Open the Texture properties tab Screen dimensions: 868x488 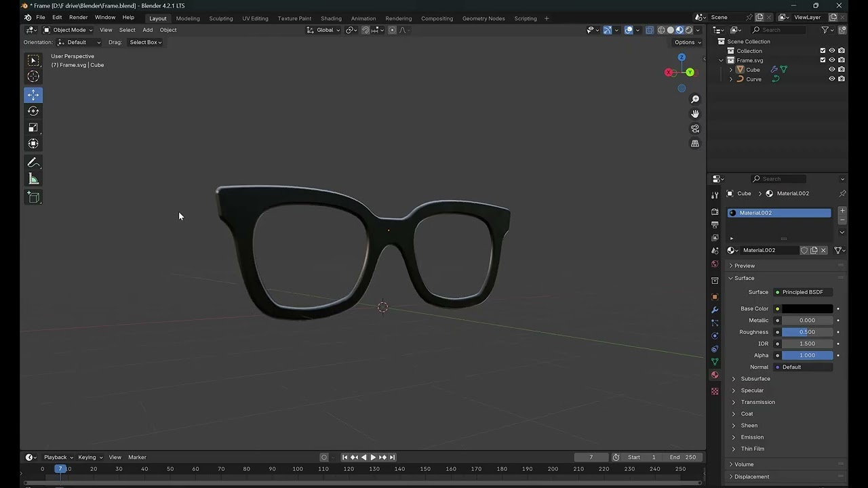[x=715, y=391]
